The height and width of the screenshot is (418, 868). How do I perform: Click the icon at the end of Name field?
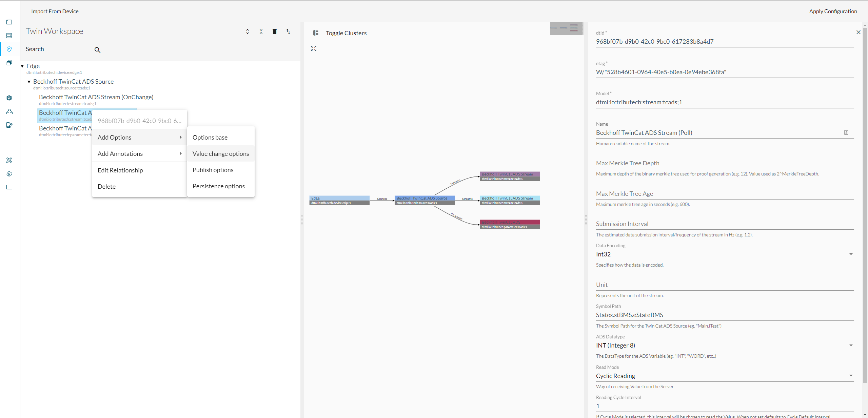tap(846, 132)
